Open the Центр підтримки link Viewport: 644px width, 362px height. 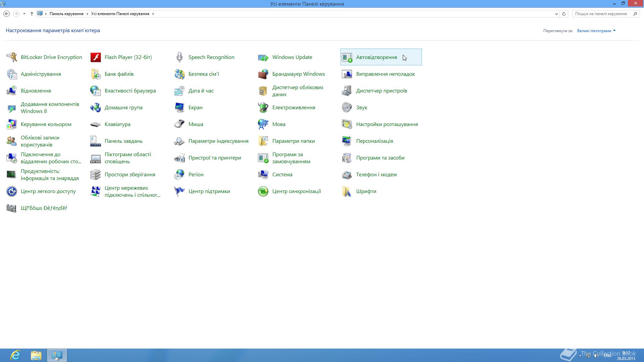coord(209,191)
